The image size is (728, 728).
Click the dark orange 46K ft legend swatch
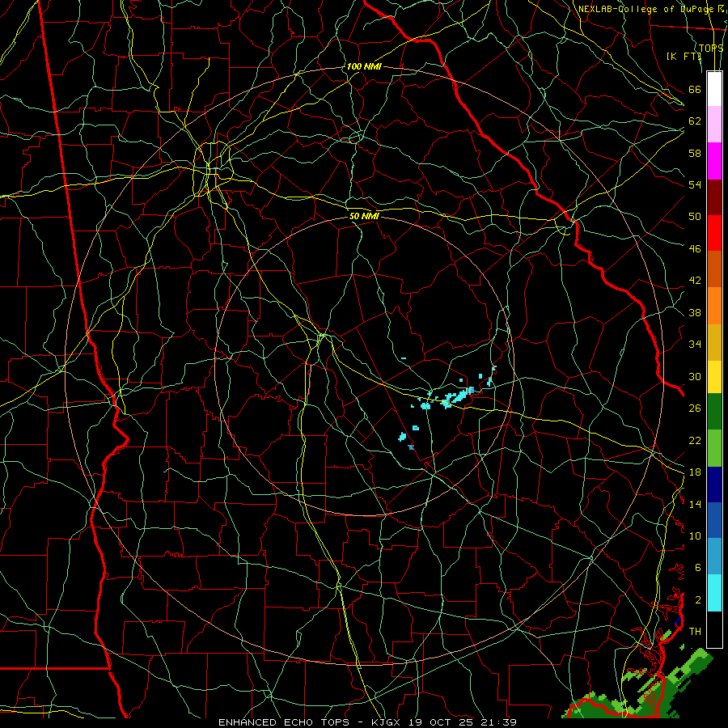pyautogui.click(x=714, y=269)
